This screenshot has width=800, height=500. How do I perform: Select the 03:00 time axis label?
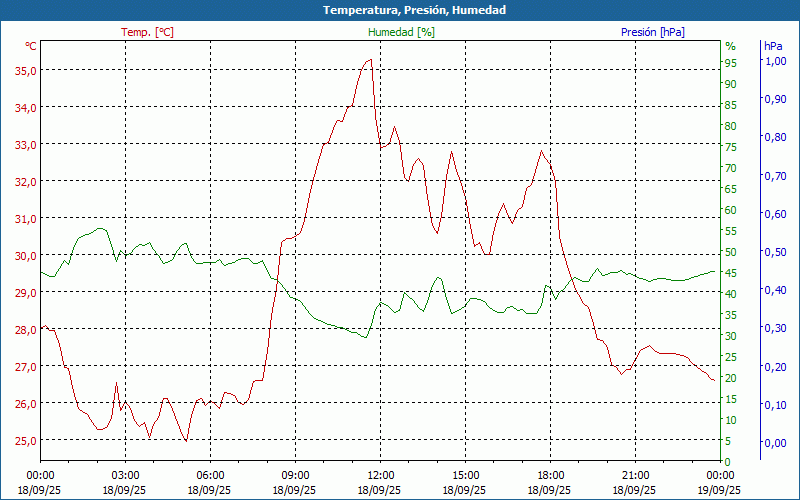[125, 475]
